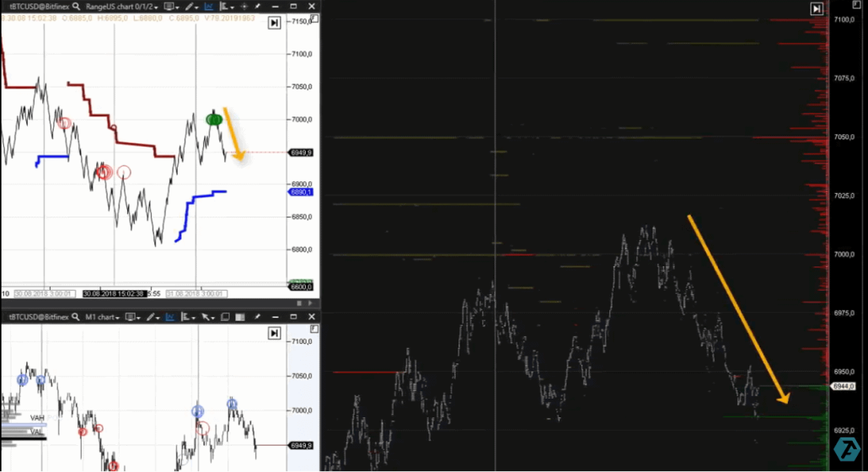The width and height of the screenshot is (868, 472).
Task: Jump to latest bar in the DOM heatmap panel
Action: tap(816, 8)
